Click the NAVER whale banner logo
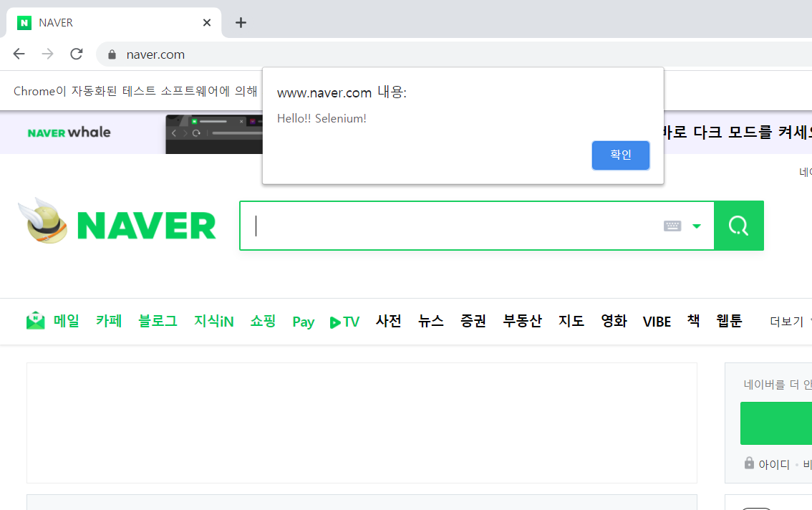Screen dimensions: 812x510 (69, 133)
